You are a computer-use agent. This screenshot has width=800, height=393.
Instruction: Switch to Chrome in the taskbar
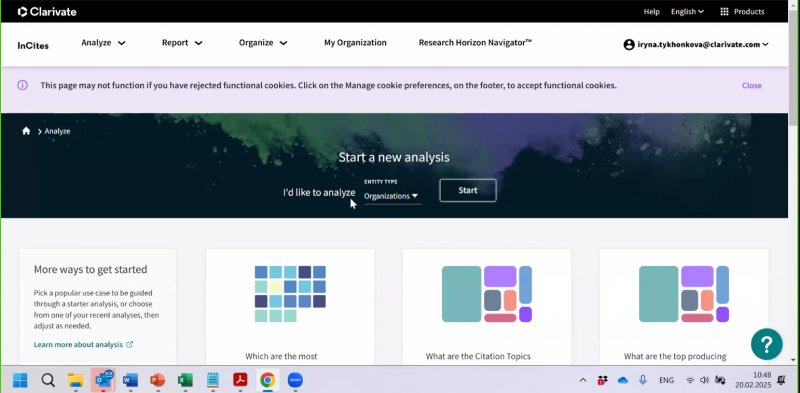(268, 380)
